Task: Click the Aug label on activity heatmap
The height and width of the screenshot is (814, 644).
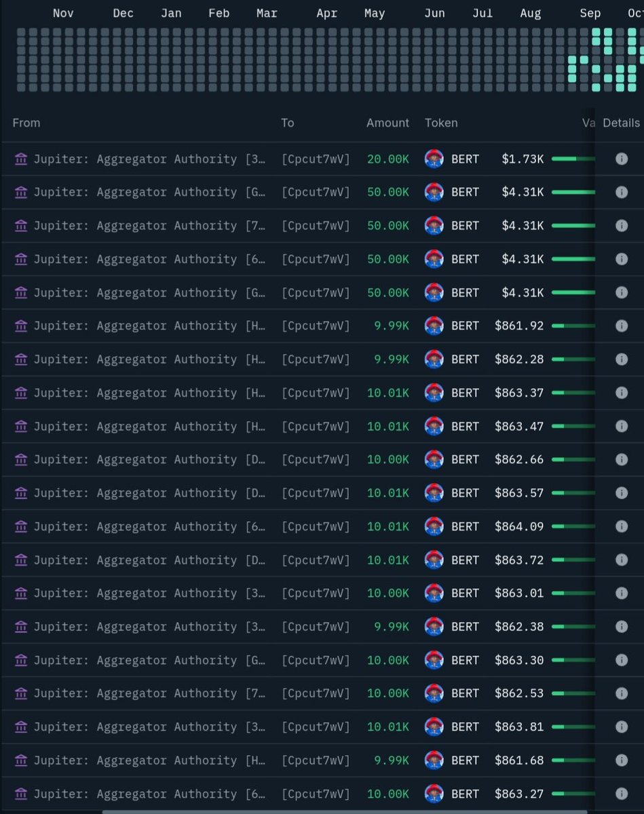Action: tap(531, 14)
